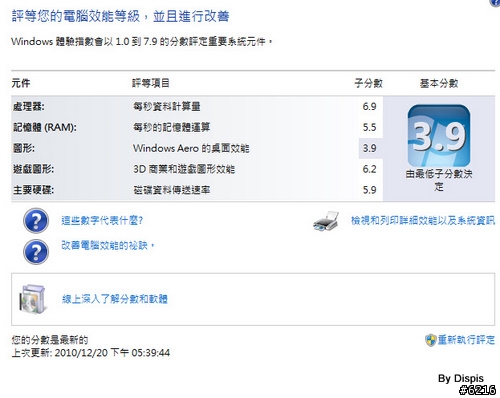Screen dimensions: 500x398
Task: Click the question mark icon beside 這些數字代表什麼
Action: click(x=36, y=221)
